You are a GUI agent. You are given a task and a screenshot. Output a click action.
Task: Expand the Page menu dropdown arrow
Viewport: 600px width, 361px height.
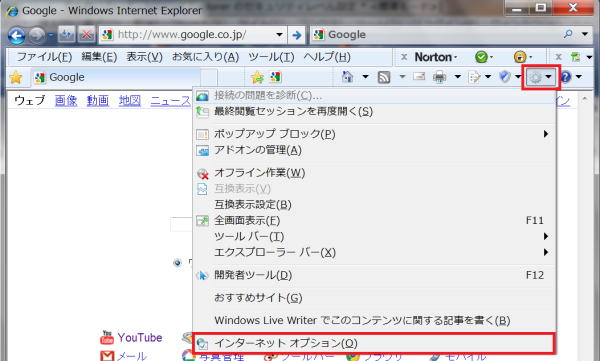pos(488,77)
